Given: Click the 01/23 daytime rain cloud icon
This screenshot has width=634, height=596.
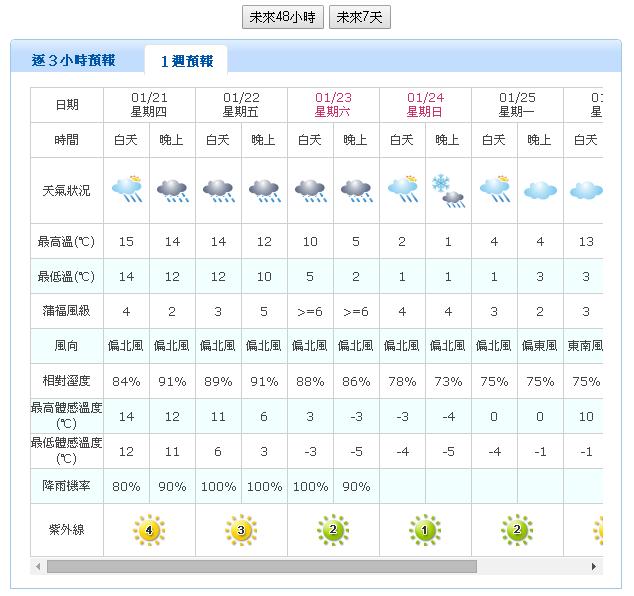Looking at the screenshot, I should coord(311,191).
